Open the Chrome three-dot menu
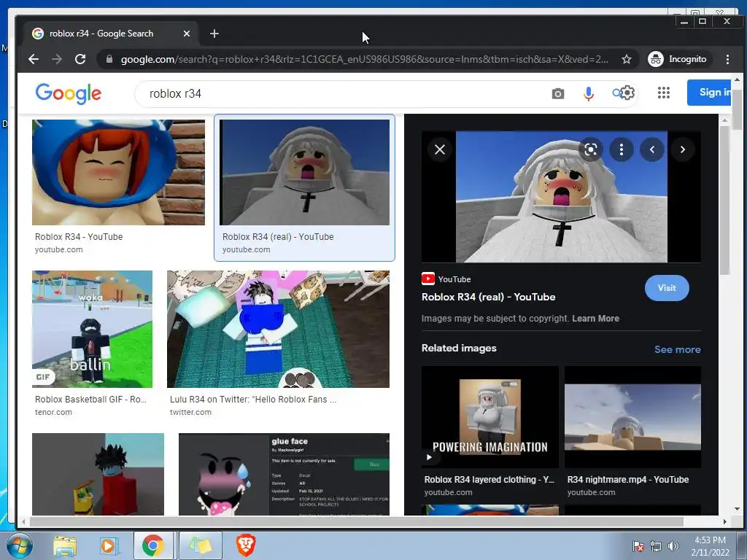This screenshot has width=747, height=560. tap(727, 59)
